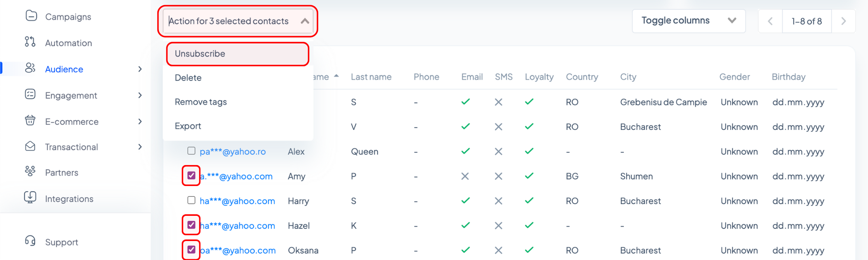Click the Audience people icon
Image resolution: width=868 pixels, height=260 pixels.
[30, 68]
